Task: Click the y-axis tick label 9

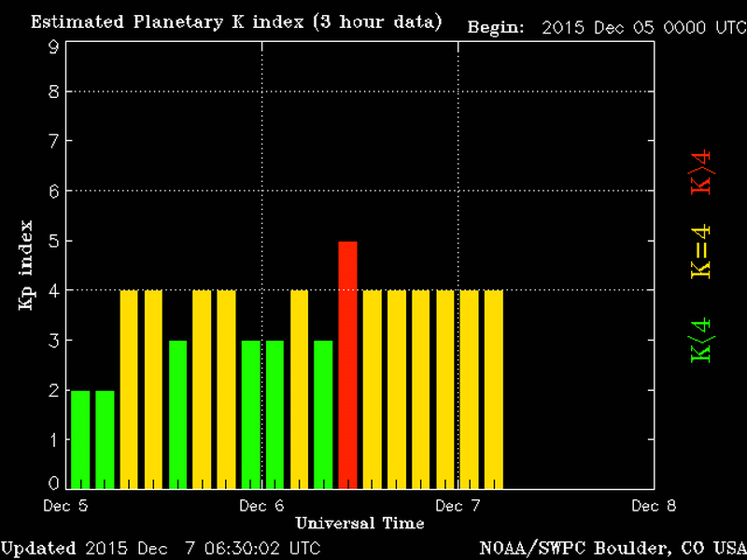Action: pyautogui.click(x=53, y=48)
